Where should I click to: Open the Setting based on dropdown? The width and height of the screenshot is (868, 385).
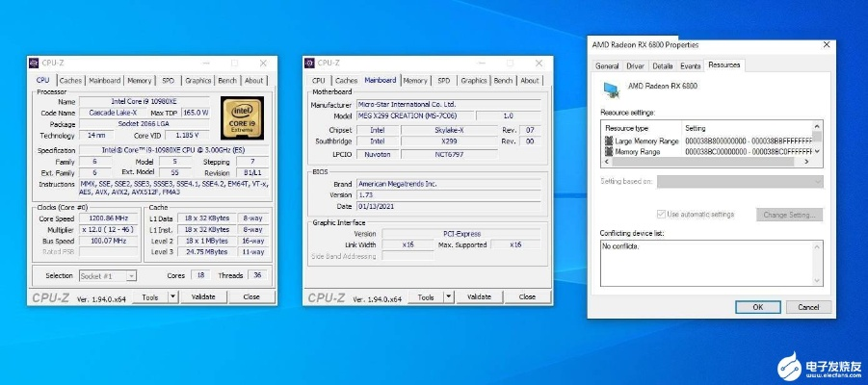(740, 181)
